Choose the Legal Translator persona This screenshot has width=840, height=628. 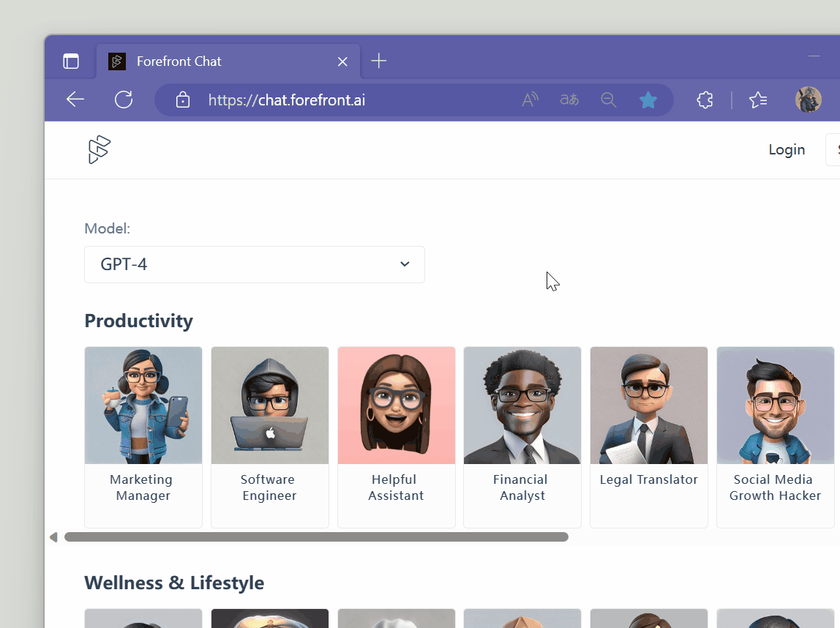(x=649, y=437)
